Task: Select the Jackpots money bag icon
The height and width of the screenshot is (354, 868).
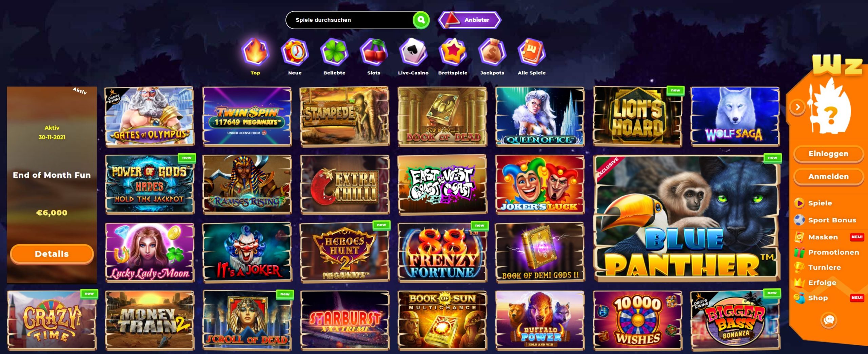Action: (492, 52)
